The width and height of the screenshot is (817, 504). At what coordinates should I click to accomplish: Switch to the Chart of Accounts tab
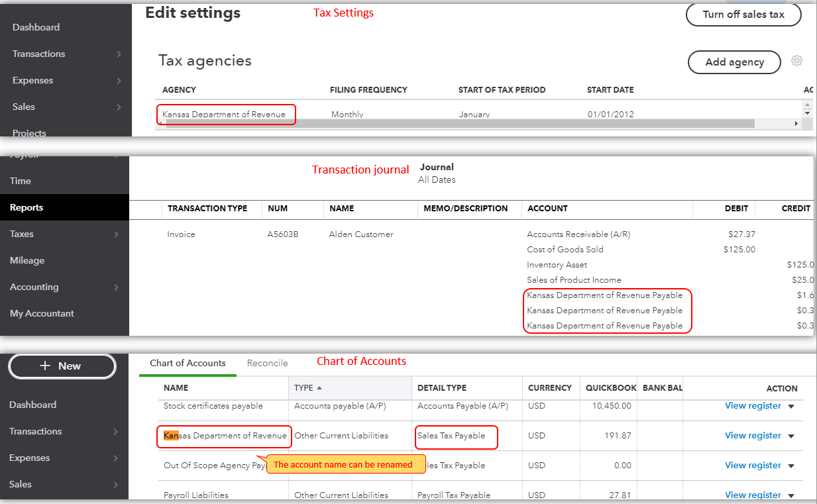pos(188,363)
